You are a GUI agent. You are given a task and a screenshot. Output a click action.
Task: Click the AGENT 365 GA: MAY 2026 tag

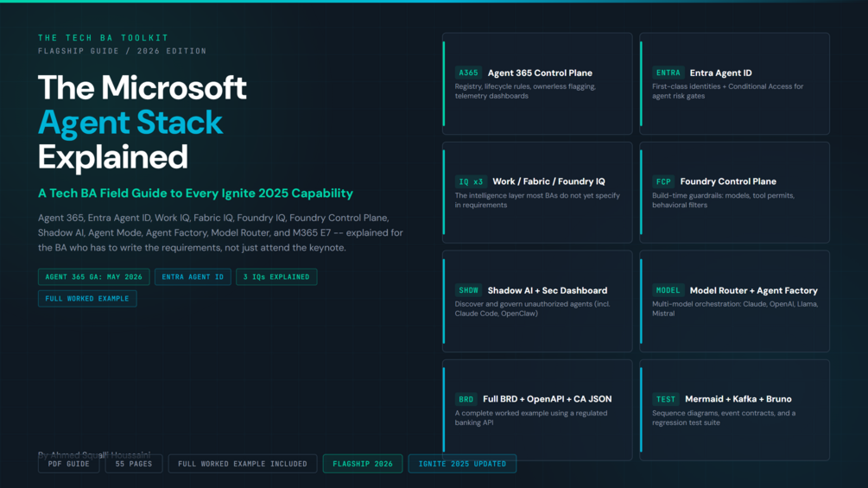coord(93,276)
